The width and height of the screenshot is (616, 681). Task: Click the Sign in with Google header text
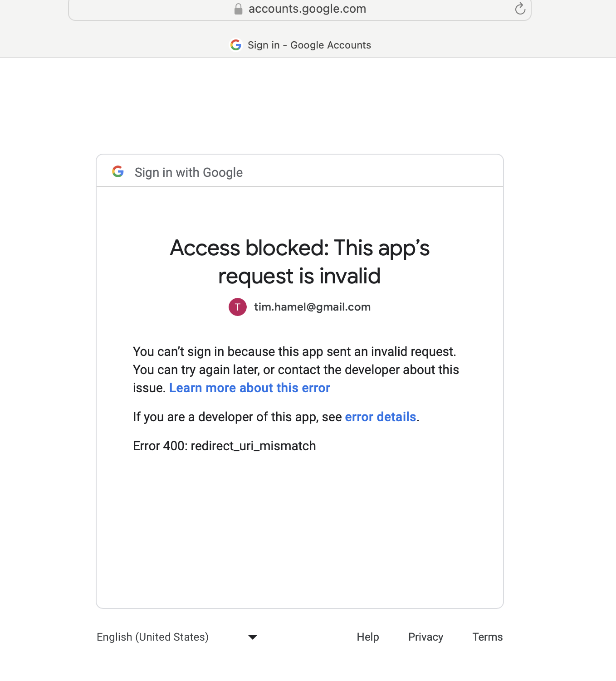point(188,173)
